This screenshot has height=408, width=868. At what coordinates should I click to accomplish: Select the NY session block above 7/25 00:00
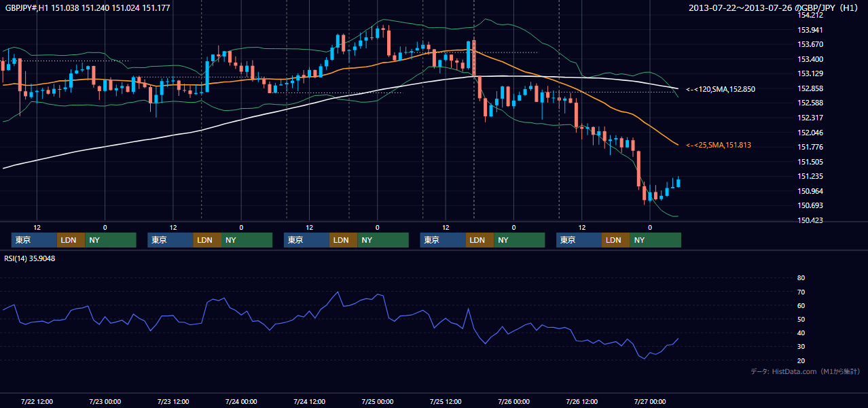coord(383,240)
